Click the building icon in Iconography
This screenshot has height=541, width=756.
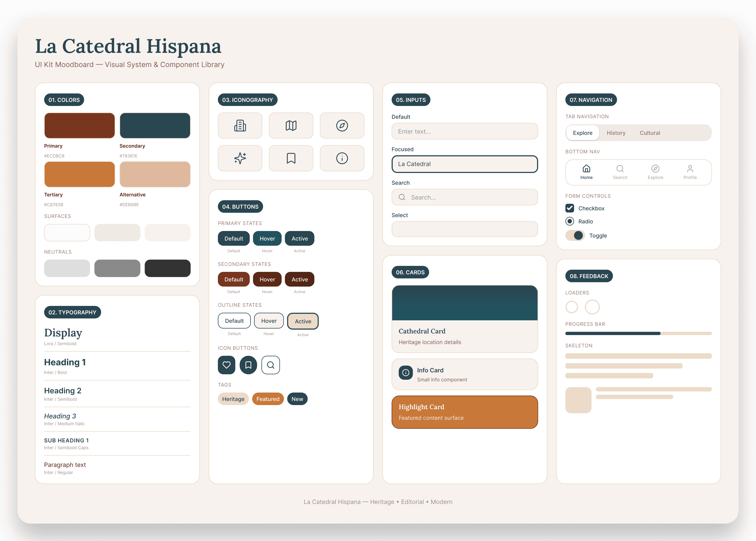[x=240, y=126]
